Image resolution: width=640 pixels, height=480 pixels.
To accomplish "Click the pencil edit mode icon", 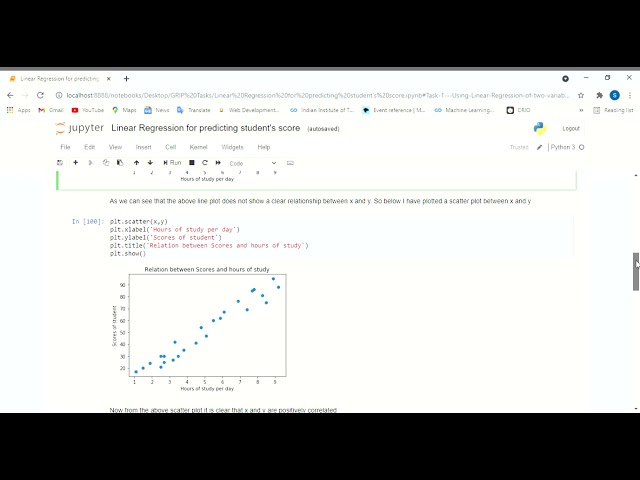I will pyautogui.click(x=539, y=147).
